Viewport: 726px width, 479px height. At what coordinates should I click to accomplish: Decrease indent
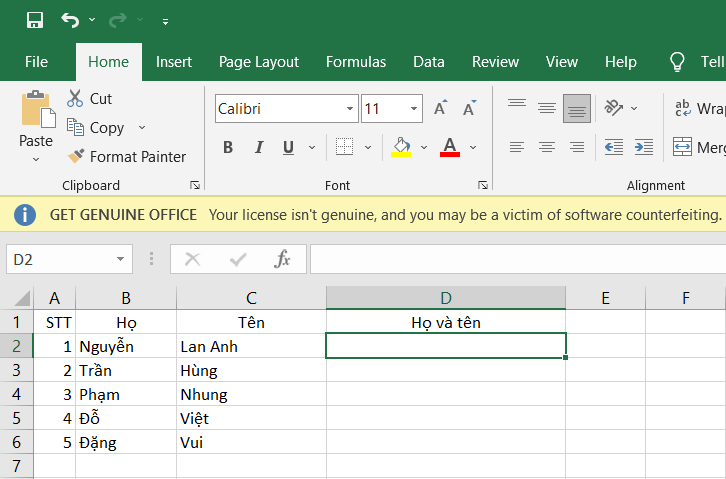pyautogui.click(x=614, y=147)
